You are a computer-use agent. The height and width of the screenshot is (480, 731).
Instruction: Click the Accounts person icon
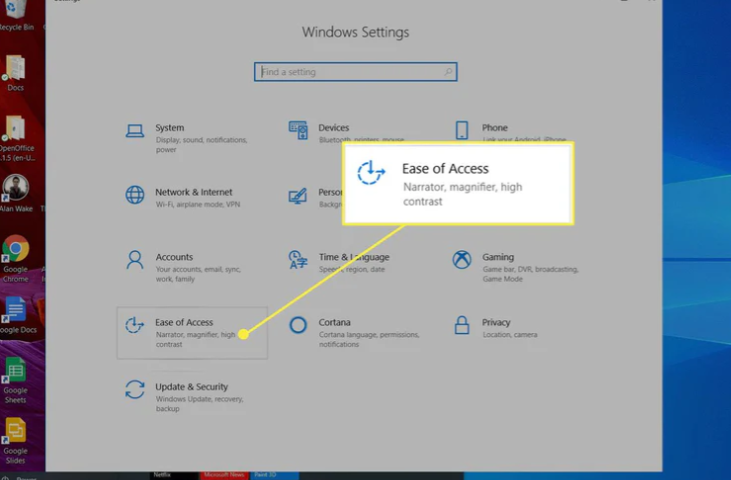(134, 260)
